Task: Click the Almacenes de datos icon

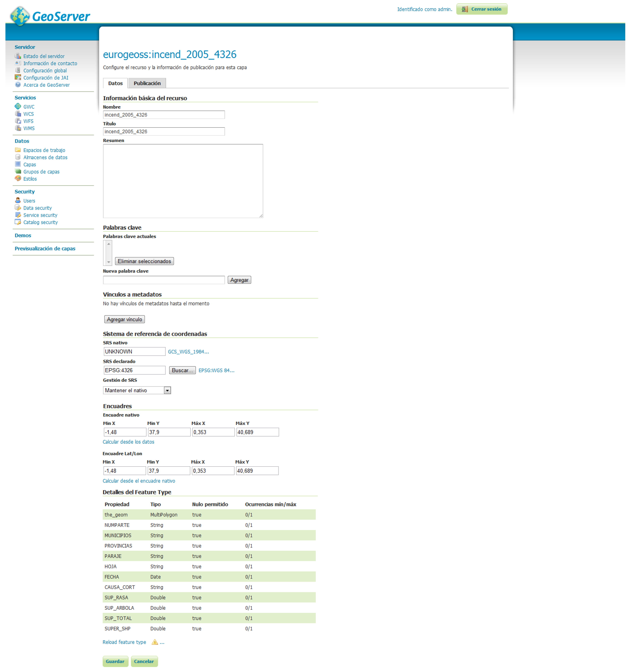Action: (x=18, y=157)
